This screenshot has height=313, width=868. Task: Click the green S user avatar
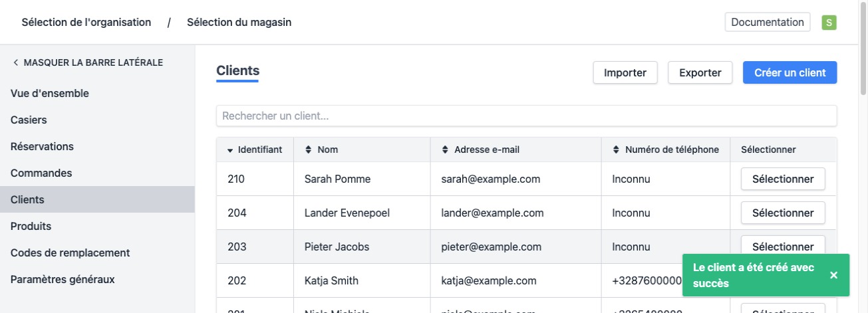[829, 23]
